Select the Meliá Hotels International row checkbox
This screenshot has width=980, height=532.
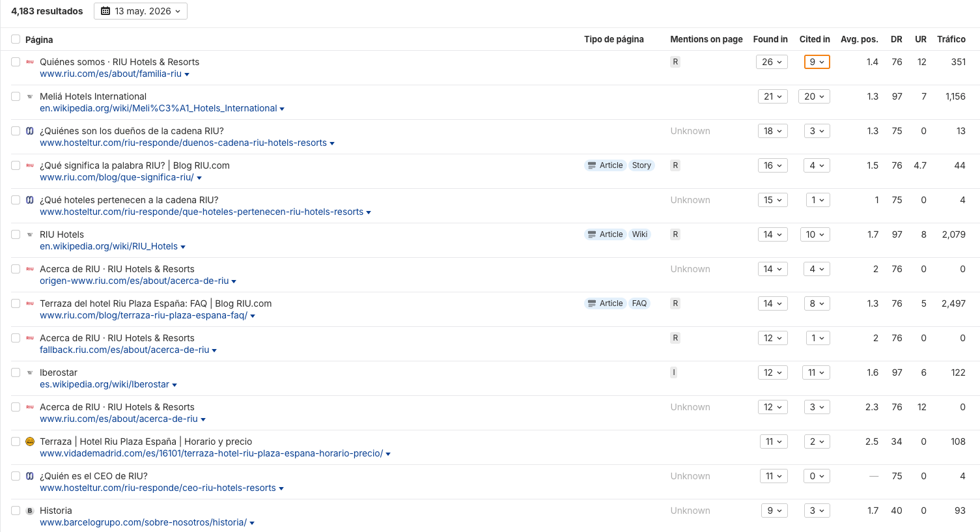(16, 96)
